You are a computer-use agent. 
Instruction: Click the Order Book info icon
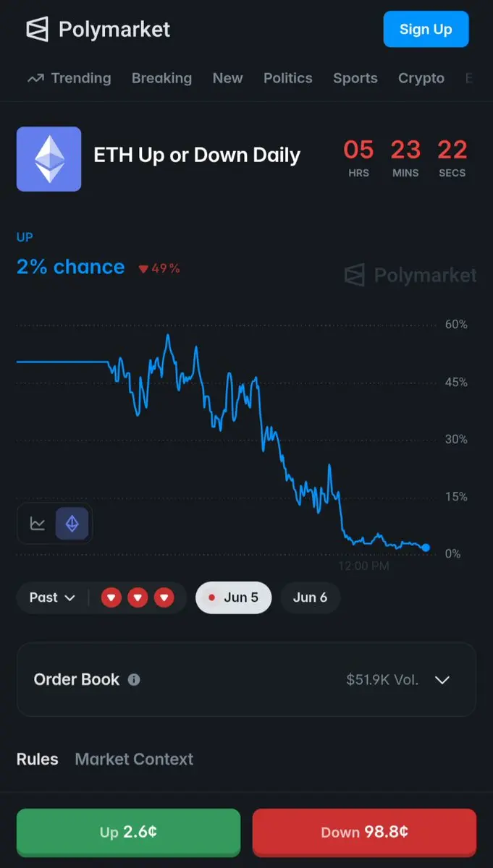click(134, 679)
